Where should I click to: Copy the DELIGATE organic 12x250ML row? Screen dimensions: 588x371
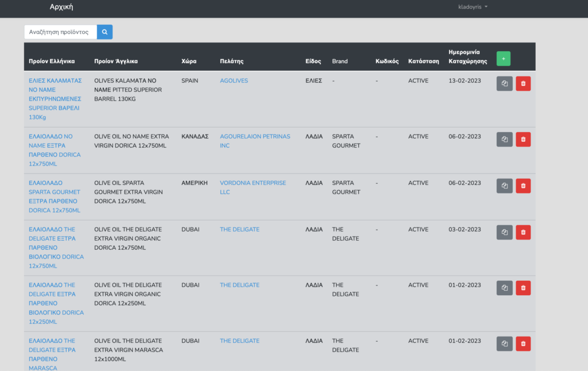point(504,288)
